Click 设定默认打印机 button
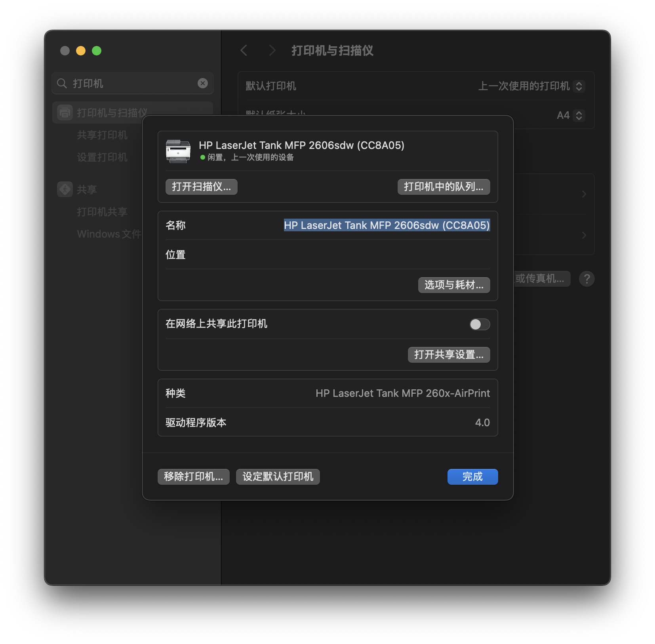Image resolution: width=655 pixels, height=644 pixels. click(x=278, y=476)
